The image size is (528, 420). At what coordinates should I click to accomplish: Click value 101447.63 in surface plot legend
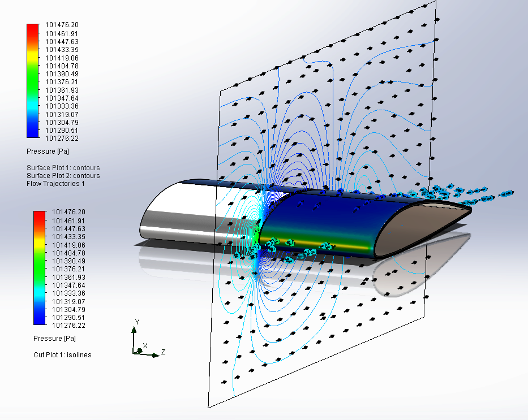click(x=62, y=41)
